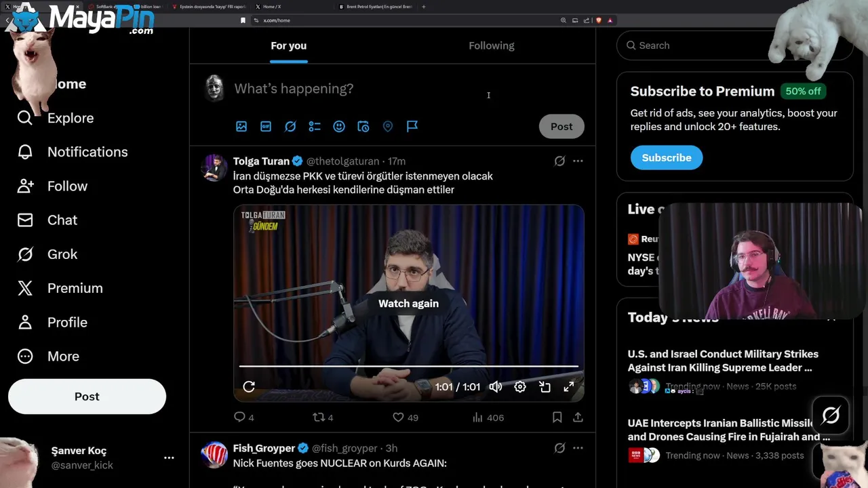Like Tolga Turan post
868x488 pixels.
406,418
